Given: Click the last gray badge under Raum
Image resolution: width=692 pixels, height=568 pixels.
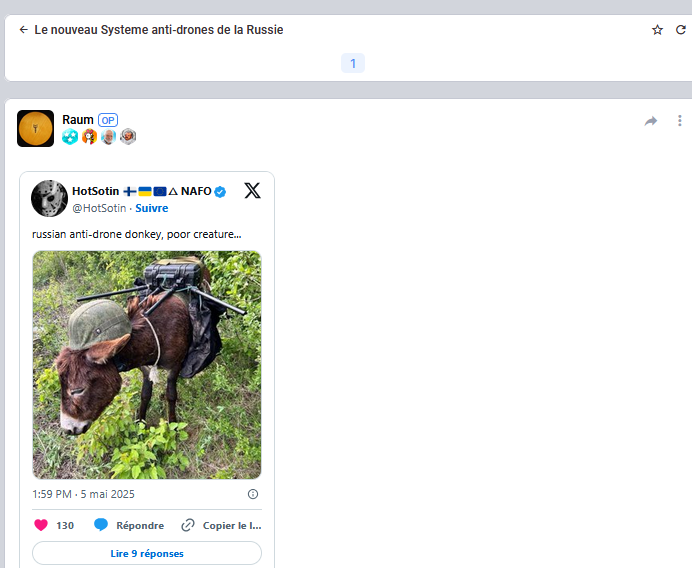Looking at the screenshot, I should point(128,137).
